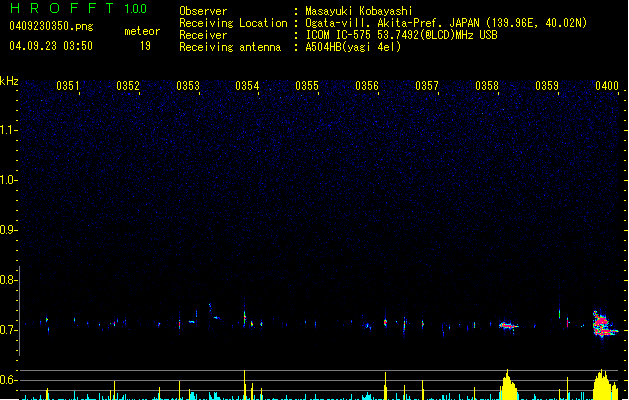Click the location text Ogata-vill. Akita-Pref. JAPAN
The height and width of the screenshot is (400, 629).
click(x=392, y=23)
